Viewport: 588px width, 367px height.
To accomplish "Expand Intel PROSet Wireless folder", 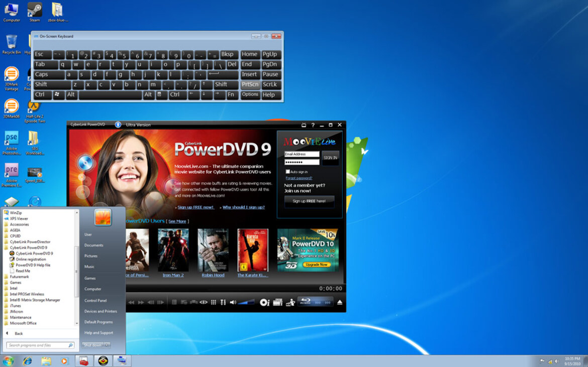I will coord(27,294).
